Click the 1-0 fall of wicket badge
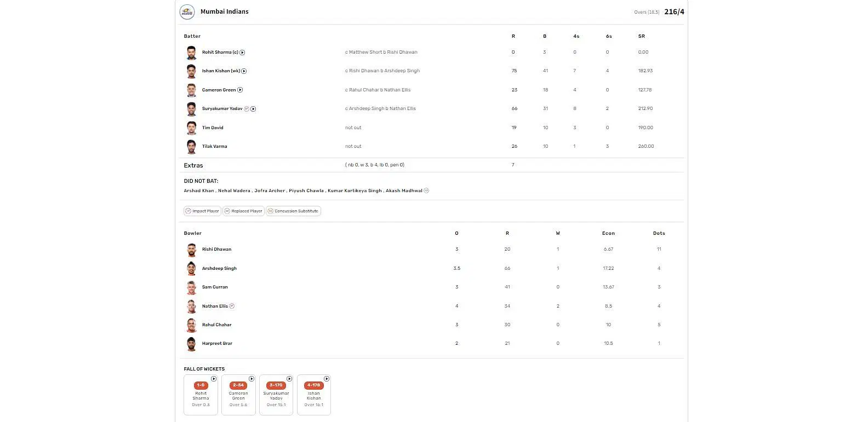 pos(201,385)
